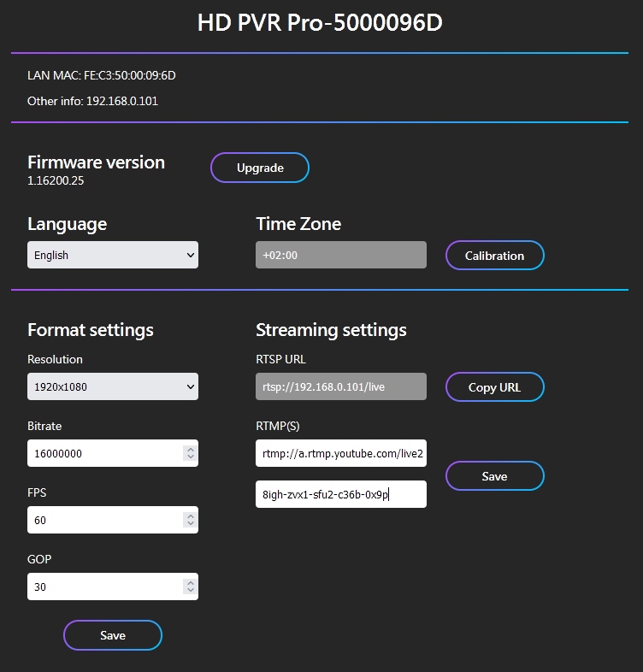Viewport: 643px width, 672px height.
Task: Decrease Bitrate with the down arrow
Action: click(190, 458)
